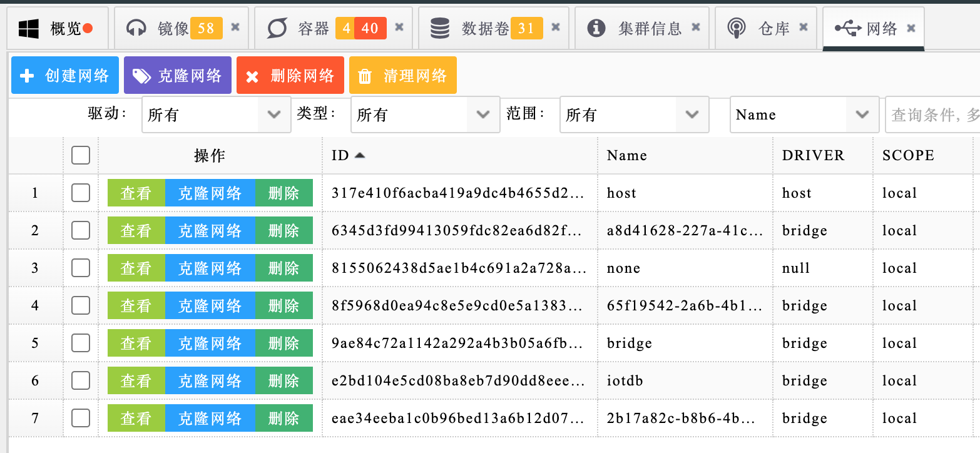The width and height of the screenshot is (980, 453).
Task: Close the 仓库 tab
Action: click(x=804, y=28)
